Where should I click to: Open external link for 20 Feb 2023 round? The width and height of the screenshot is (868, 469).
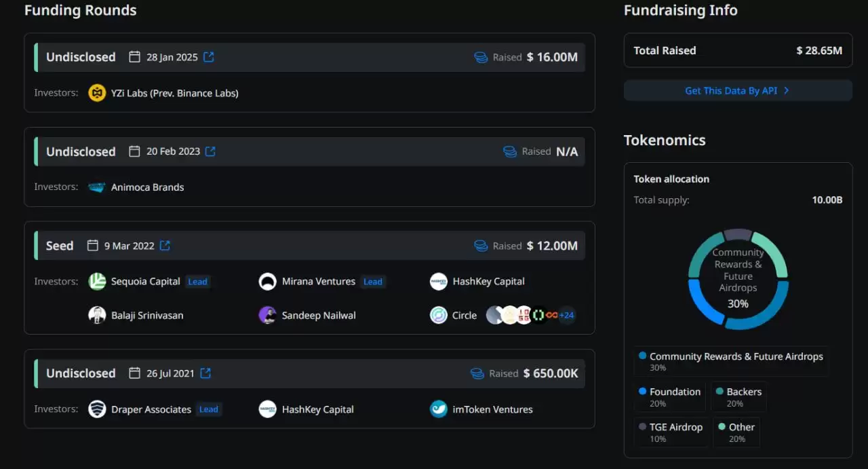coord(210,151)
